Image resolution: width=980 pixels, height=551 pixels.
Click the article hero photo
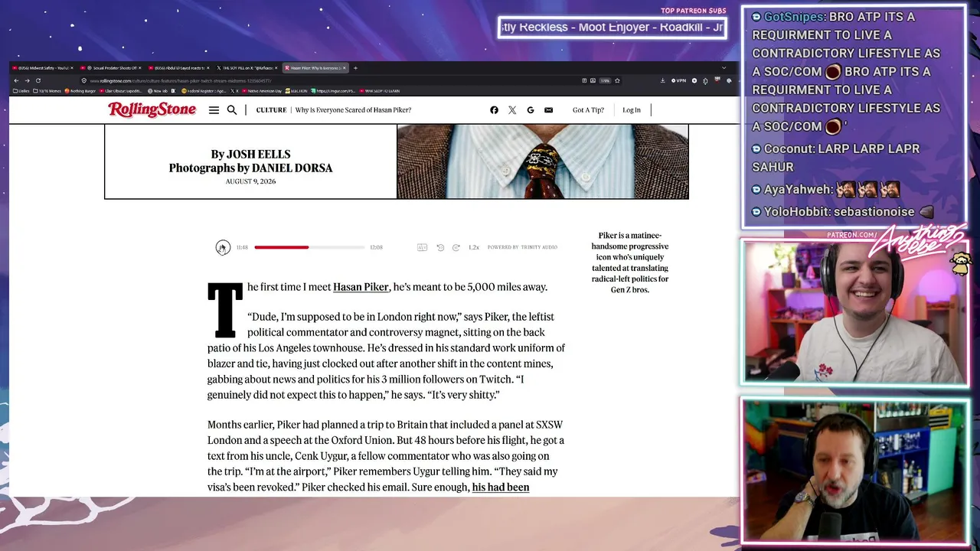coord(542,161)
